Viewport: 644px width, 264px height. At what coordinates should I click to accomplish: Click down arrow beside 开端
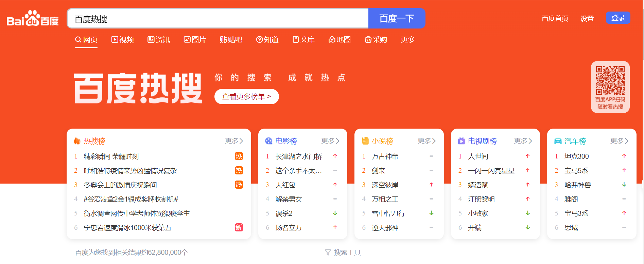pyautogui.click(x=528, y=227)
